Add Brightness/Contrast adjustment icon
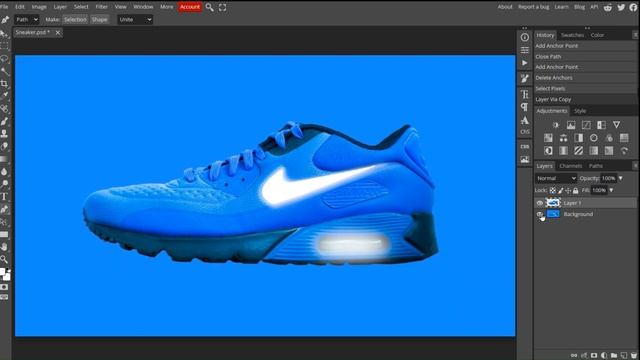640x360 pixels. (556, 125)
